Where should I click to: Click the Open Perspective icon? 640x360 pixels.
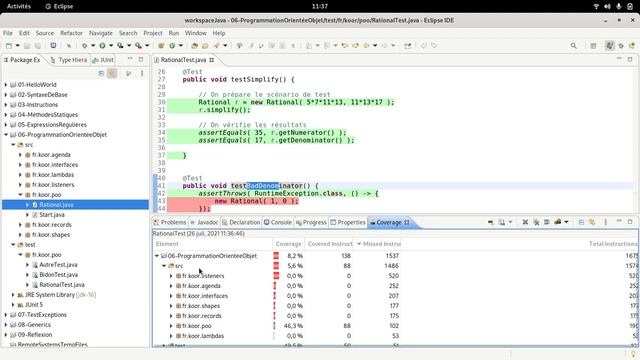pos(593,46)
